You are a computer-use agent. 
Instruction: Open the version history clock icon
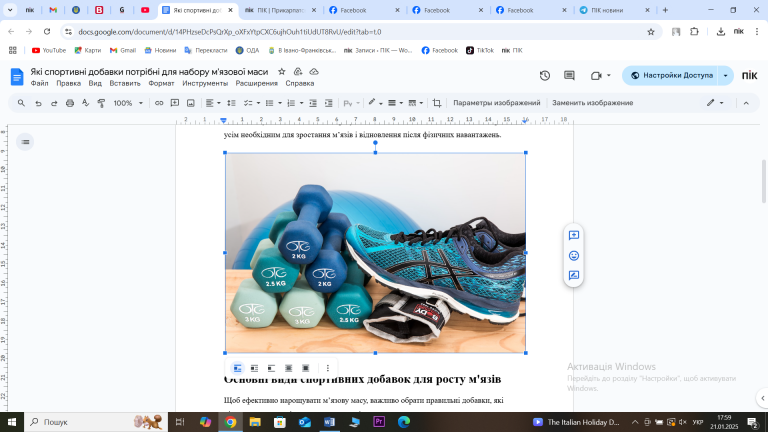545,75
